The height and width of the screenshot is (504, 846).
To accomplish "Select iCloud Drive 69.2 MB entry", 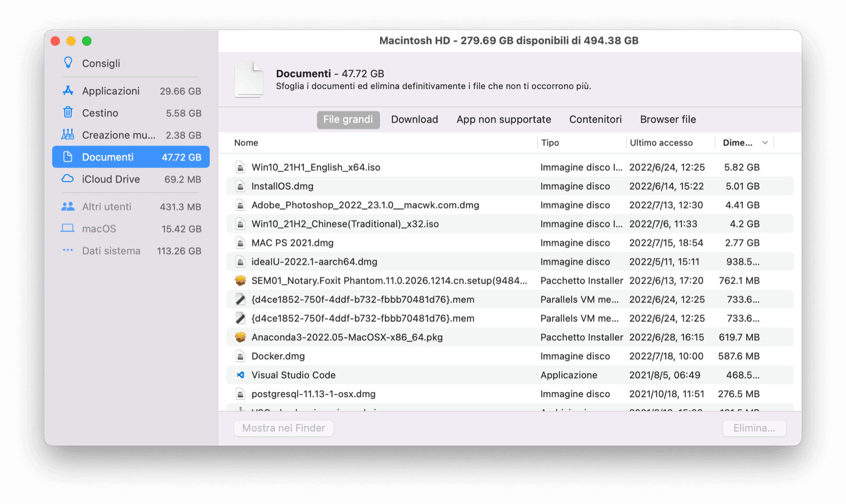I will click(x=131, y=179).
